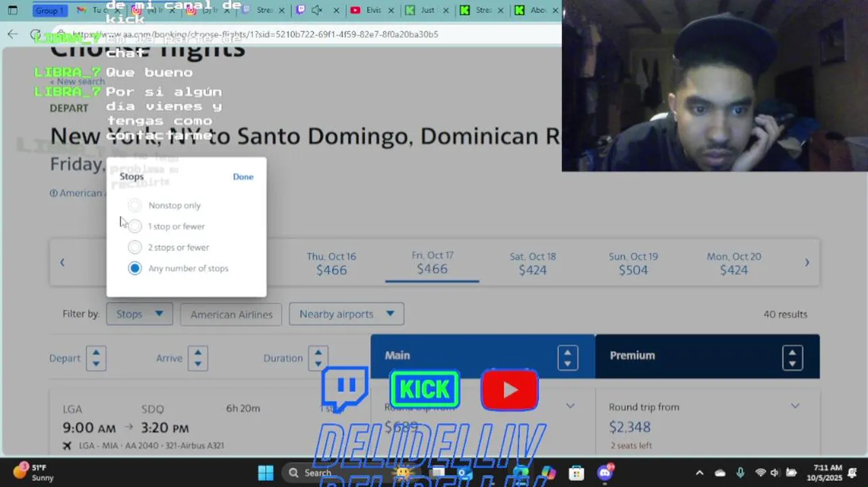The height and width of the screenshot is (487, 868).
Task: Expand the Main fare chevron for 9:00 AM flight
Action: click(571, 406)
